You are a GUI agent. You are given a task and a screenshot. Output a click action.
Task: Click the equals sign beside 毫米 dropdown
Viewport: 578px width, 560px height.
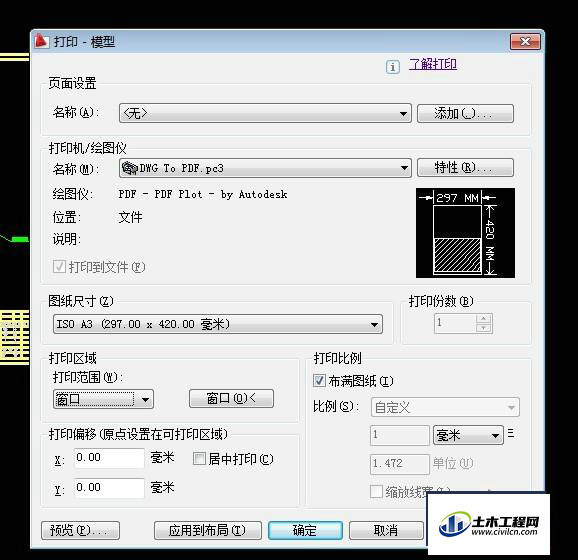[511, 433]
